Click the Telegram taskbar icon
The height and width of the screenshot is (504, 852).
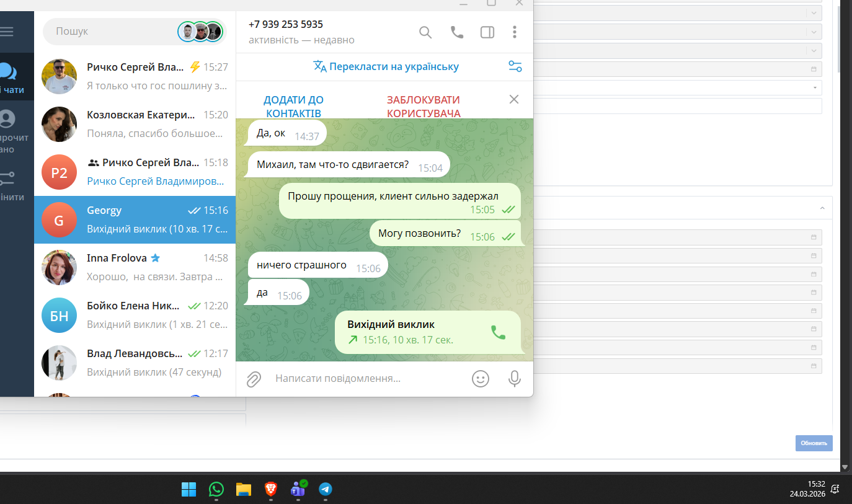pos(326,490)
